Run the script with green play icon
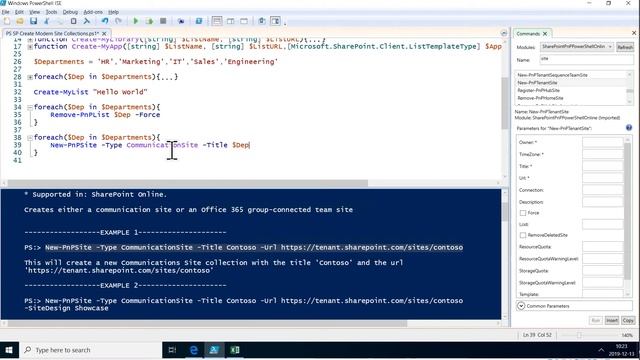 pos(136,21)
